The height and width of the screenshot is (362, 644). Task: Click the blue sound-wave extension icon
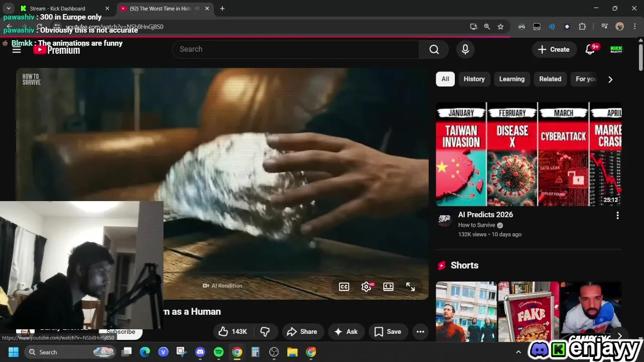[x=552, y=27]
